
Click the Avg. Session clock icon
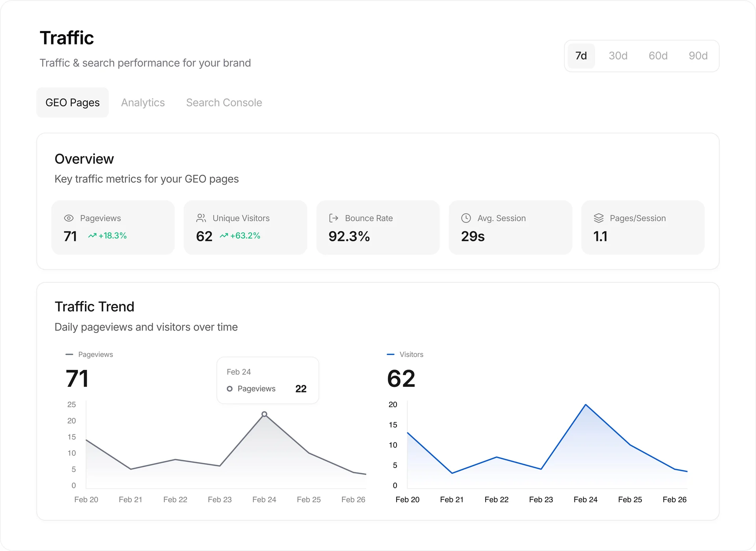coord(466,218)
